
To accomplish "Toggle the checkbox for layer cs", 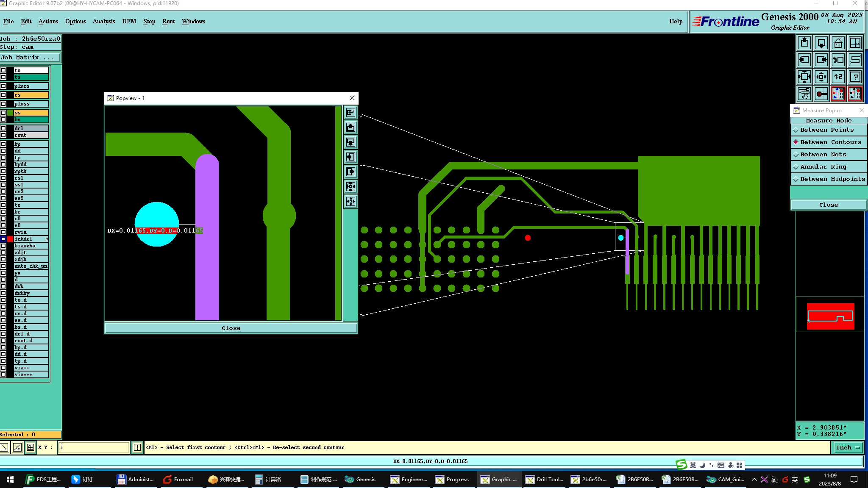I will [x=3, y=95].
